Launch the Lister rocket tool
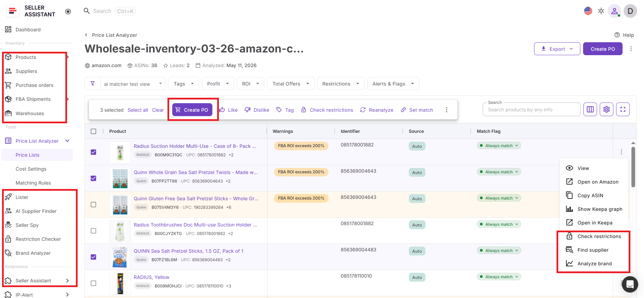 tap(8, 197)
